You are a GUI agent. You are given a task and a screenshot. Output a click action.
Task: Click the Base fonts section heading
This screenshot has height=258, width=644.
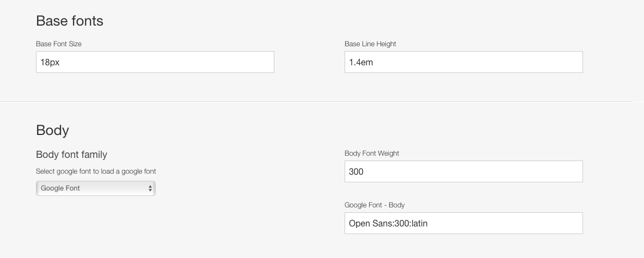coord(70,21)
